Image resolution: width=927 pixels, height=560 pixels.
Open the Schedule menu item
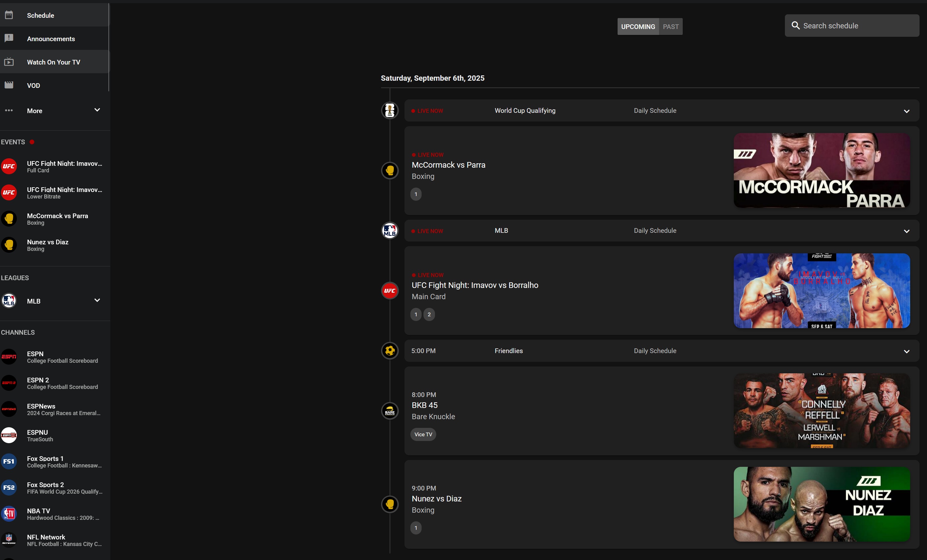click(54, 15)
